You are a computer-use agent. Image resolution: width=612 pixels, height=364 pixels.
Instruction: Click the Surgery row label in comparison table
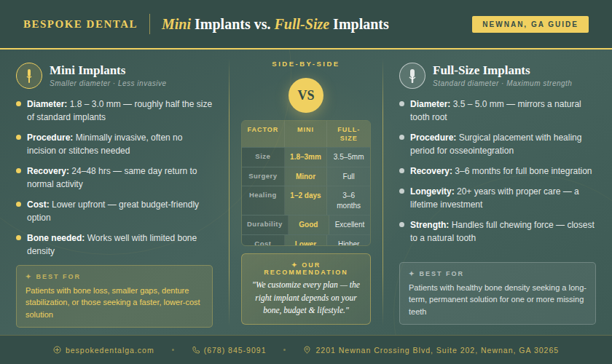[263, 176]
